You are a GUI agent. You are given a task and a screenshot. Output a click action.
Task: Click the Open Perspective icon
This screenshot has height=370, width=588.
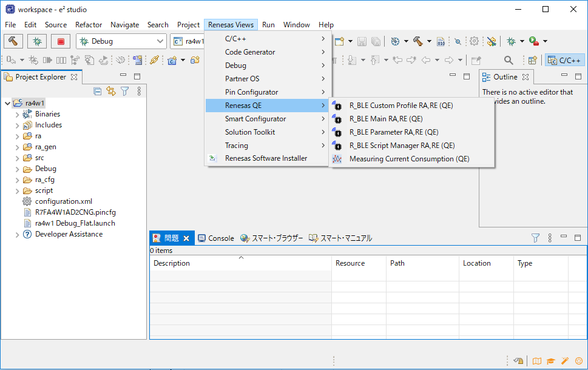(x=533, y=60)
